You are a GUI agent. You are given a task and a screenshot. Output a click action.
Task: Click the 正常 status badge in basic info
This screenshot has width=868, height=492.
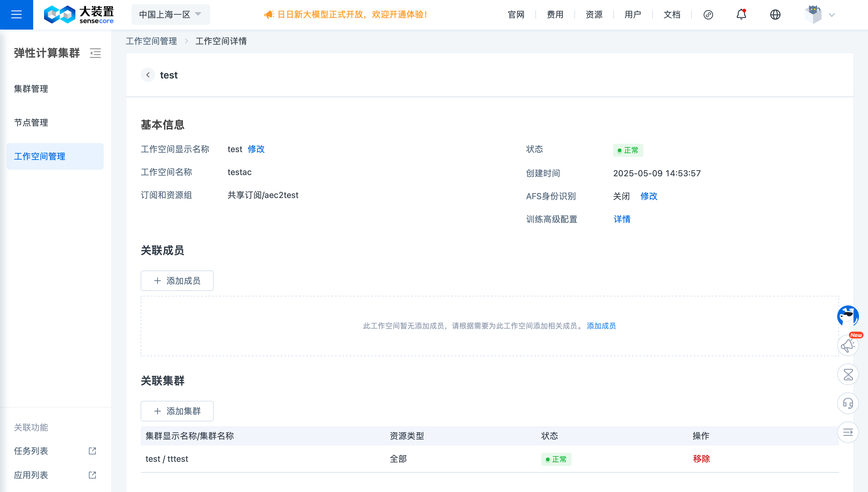coord(628,150)
